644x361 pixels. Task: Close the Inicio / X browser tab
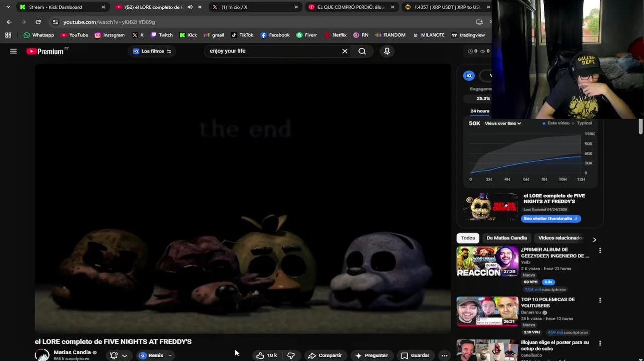coord(296,7)
